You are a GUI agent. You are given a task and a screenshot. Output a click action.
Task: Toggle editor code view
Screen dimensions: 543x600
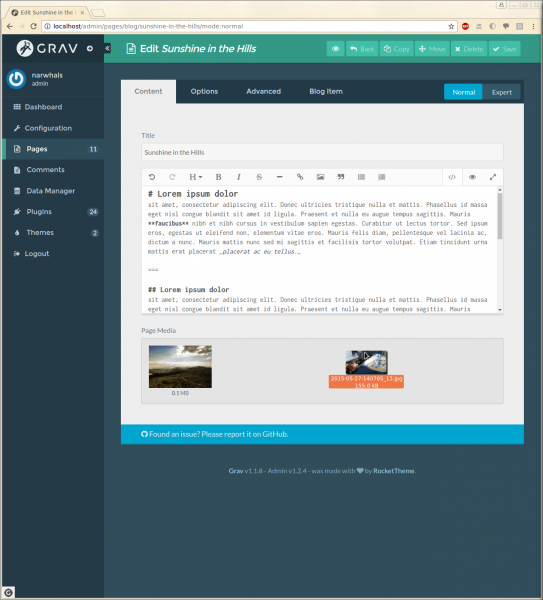click(x=452, y=177)
